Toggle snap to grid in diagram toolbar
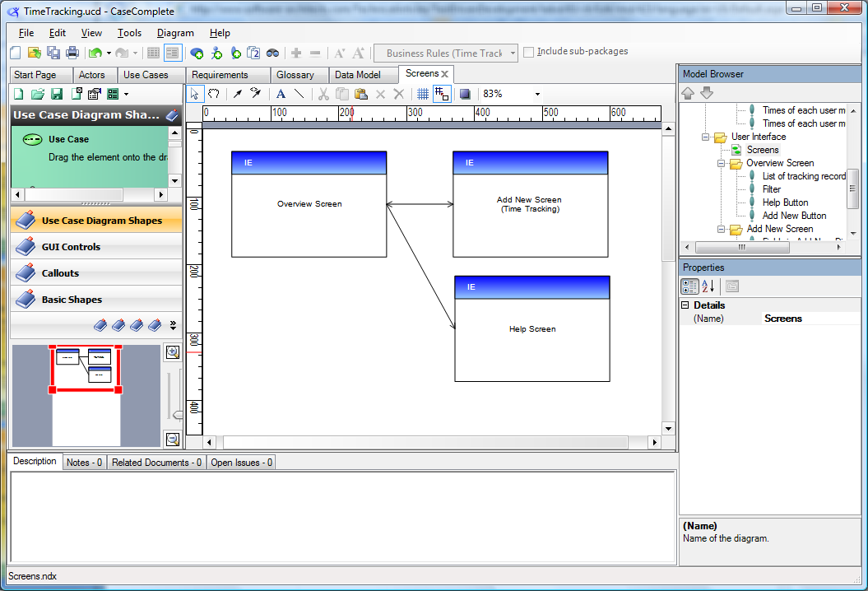Image resolution: width=868 pixels, height=591 pixels. click(442, 94)
